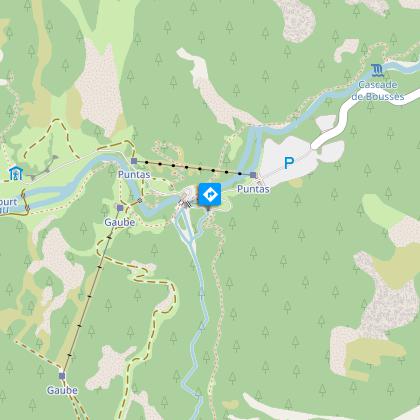Click the waterfall icon above Cascade de Bousses
This screenshot has height=420, width=420.
[378, 71]
